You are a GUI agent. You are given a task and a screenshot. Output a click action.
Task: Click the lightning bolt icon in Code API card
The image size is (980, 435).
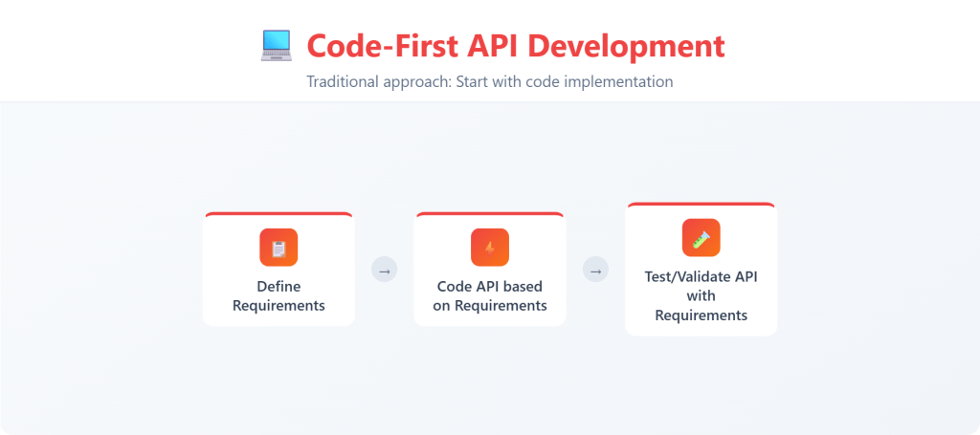point(490,248)
